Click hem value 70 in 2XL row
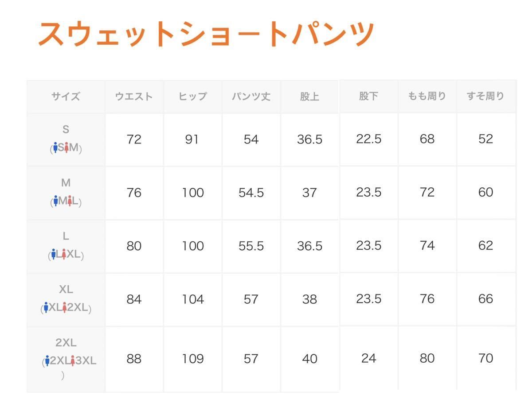This screenshot has height=395, width=532. [485, 358]
